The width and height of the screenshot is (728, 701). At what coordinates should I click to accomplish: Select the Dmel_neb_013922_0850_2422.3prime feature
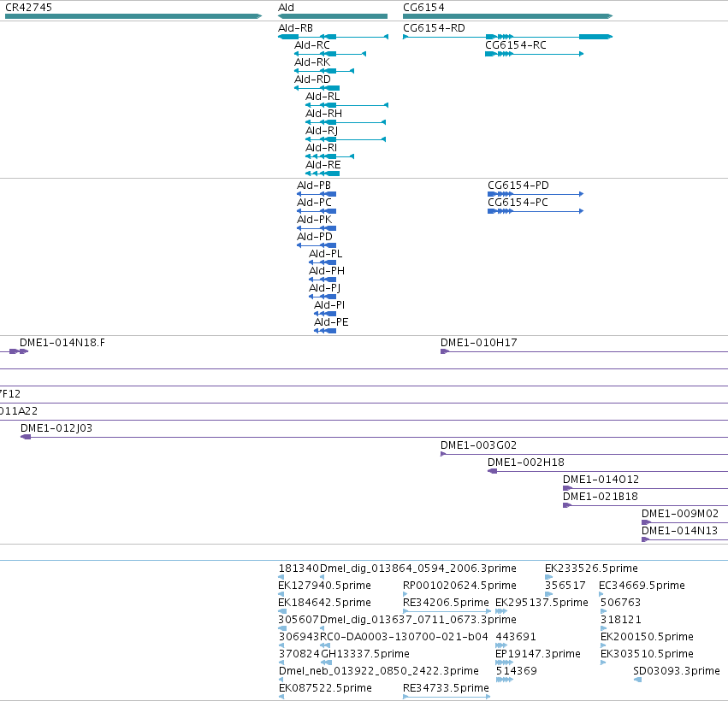tap(281, 680)
